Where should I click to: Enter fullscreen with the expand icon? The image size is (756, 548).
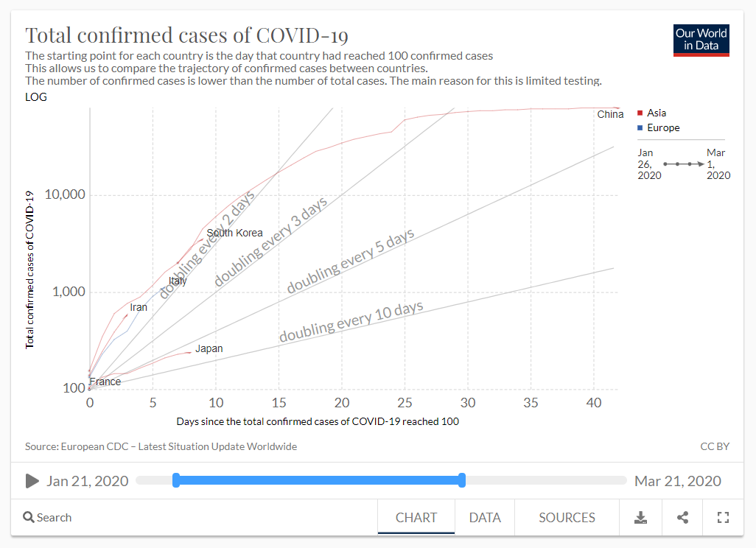pos(723,517)
